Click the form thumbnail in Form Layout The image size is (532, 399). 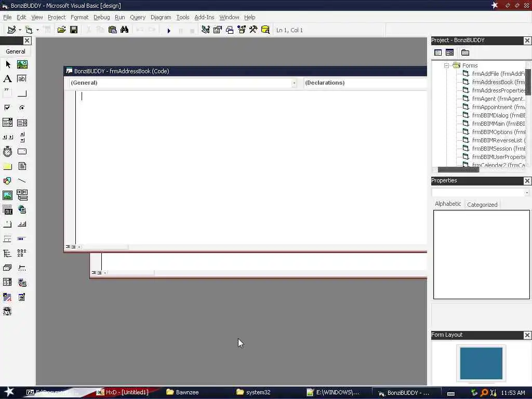coord(481,363)
